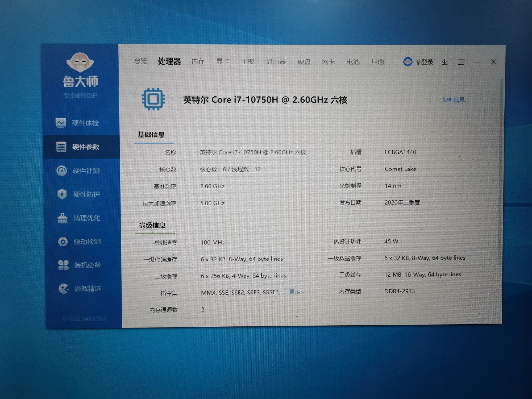
Task: Click the 6 x 256 KB L2 cache value
Action: [243, 276]
